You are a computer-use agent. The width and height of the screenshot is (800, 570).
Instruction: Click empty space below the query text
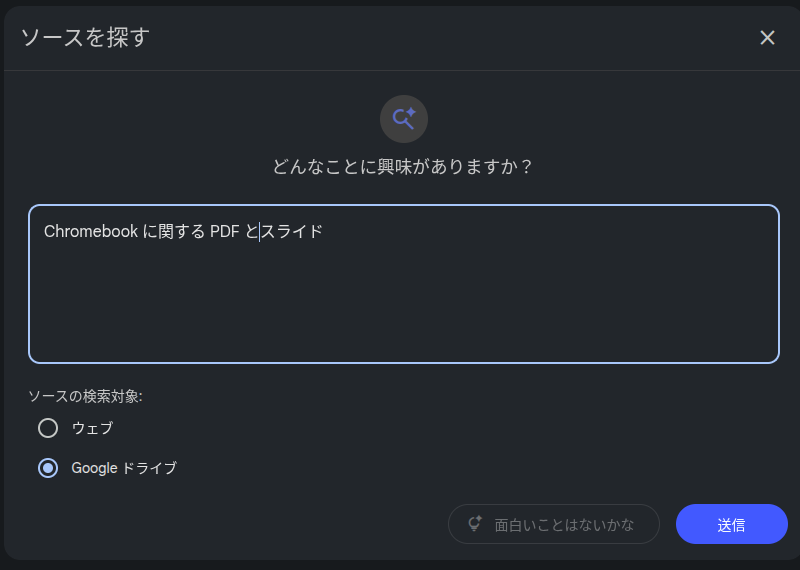coord(403,310)
